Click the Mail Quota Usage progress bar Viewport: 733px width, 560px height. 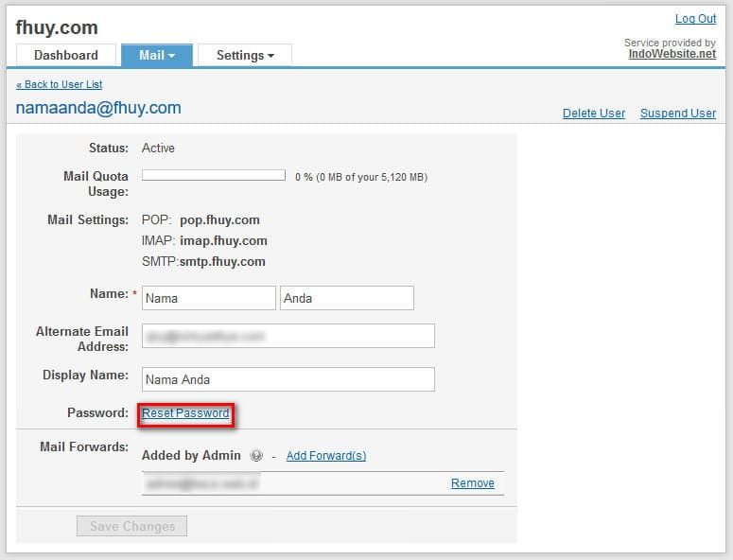214,175
